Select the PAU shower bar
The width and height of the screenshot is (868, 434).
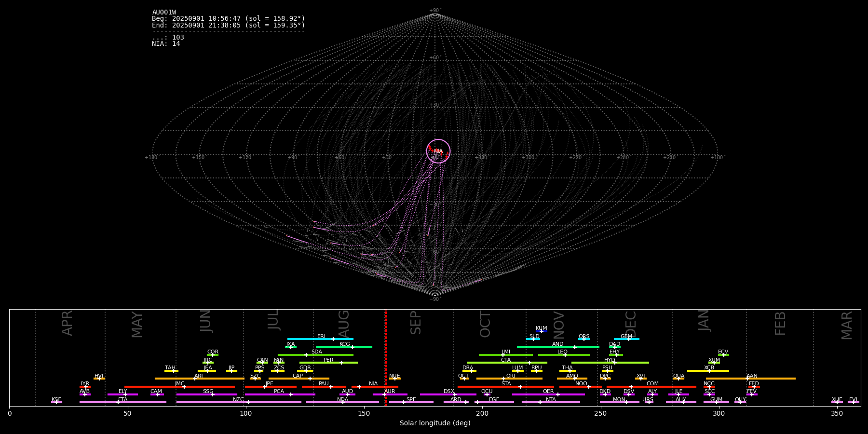324,387
